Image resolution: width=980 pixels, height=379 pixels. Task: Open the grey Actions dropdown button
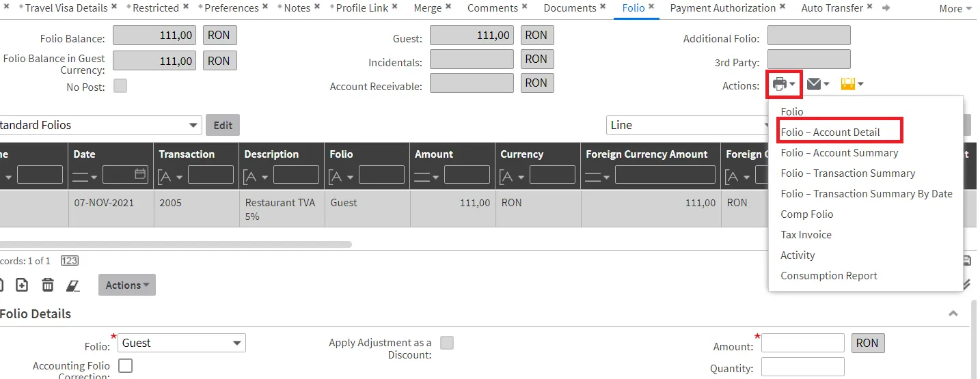click(x=127, y=285)
